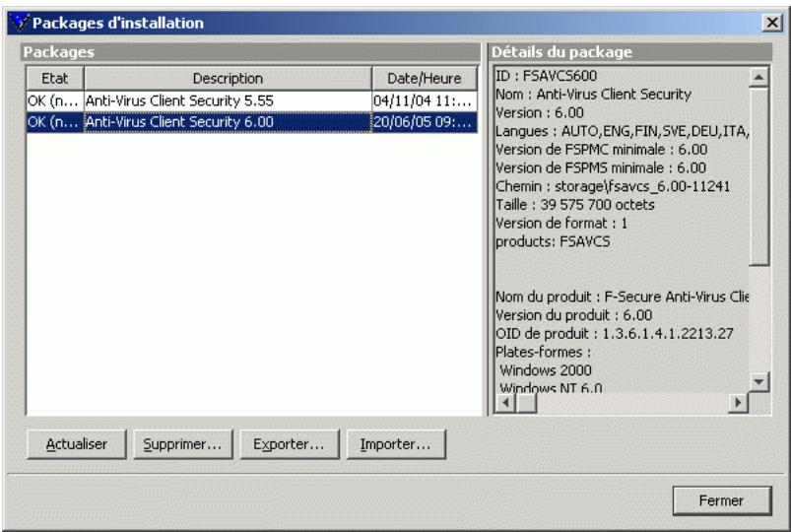This screenshot has height=532, width=791.
Task: Click the Windows 2000 platform line
Action: coord(546,370)
